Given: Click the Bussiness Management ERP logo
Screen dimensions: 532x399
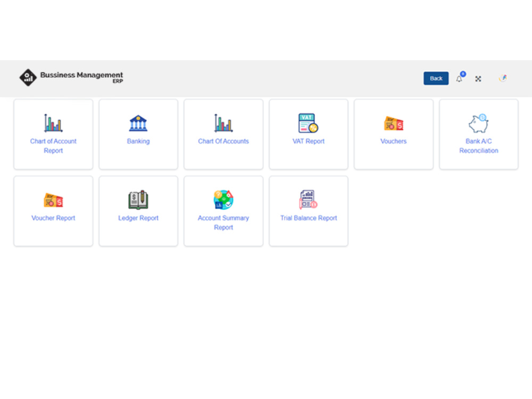Looking at the screenshot, I should (x=71, y=77).
